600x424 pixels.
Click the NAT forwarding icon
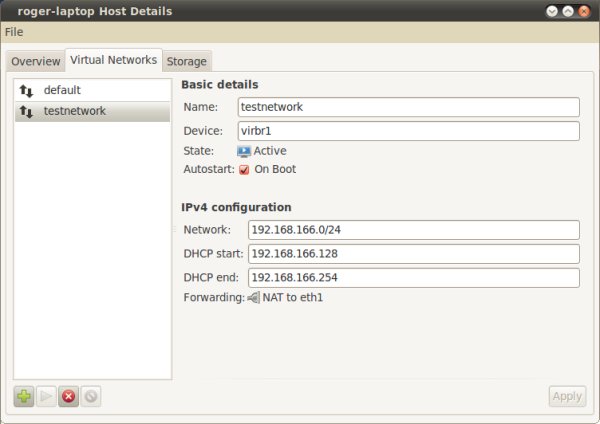click(x=253, y=297)
